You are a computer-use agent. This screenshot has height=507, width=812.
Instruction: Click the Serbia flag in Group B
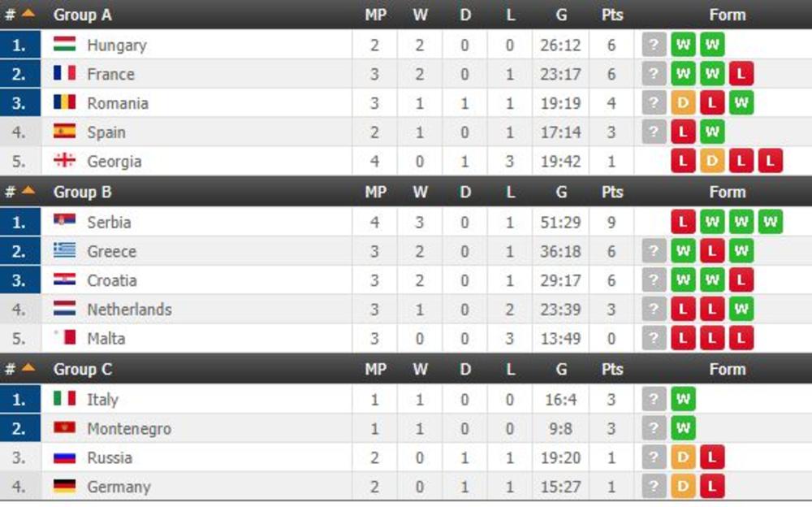64,222
